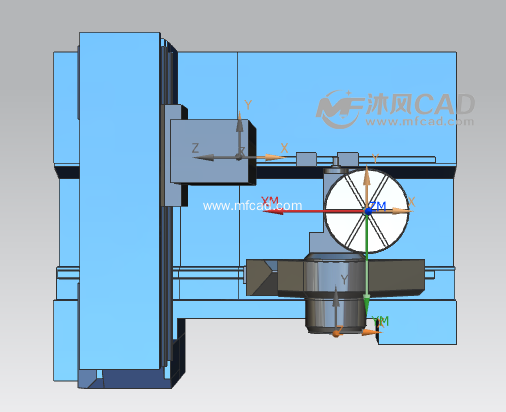
Task: Click the dark gray horizontal bar
Action: [335, 277]
